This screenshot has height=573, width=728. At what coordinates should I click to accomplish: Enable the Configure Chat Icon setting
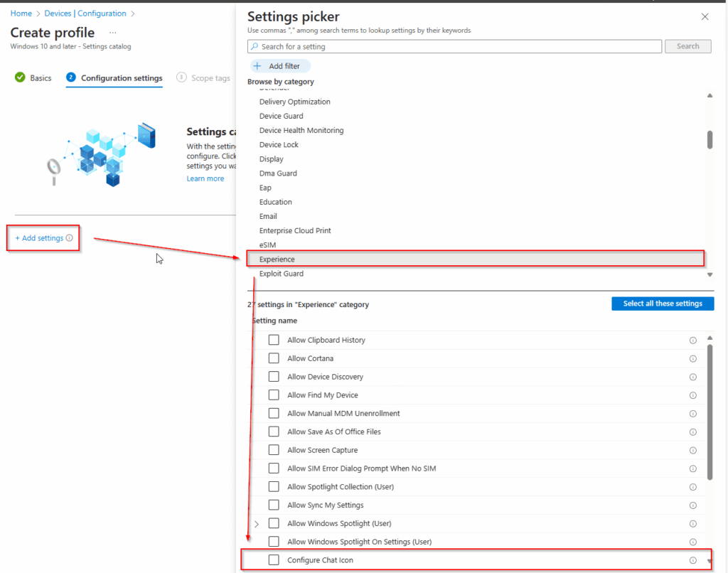(x=274, y=559)
